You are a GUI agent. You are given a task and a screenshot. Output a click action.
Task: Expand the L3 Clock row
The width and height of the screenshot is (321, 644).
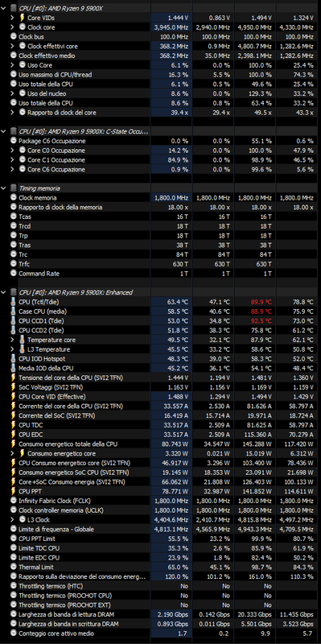13,519
